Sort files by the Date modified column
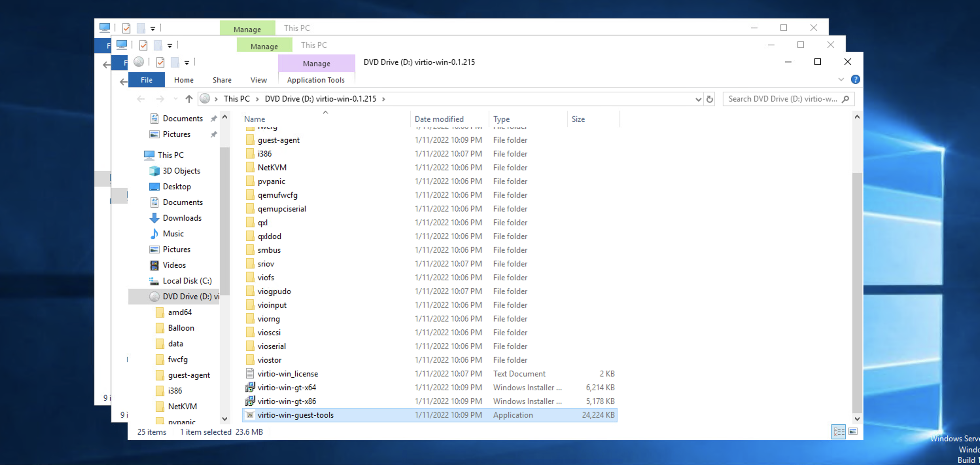980x465 pixels. pyautogui.click(x=439, y=119)
